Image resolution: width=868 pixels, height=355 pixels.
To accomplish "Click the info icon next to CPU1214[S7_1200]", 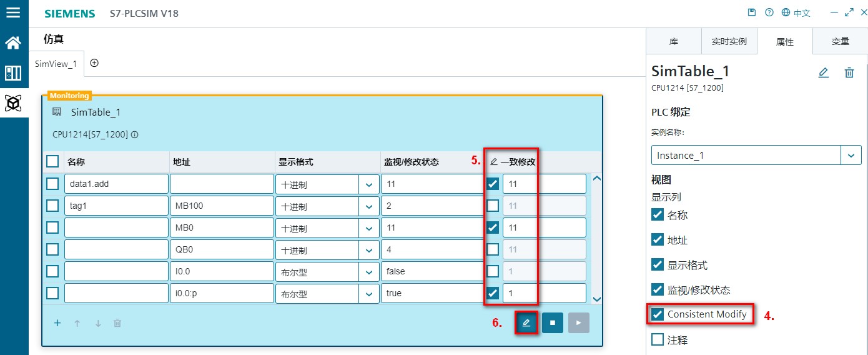I will click(x=134, y=134).
